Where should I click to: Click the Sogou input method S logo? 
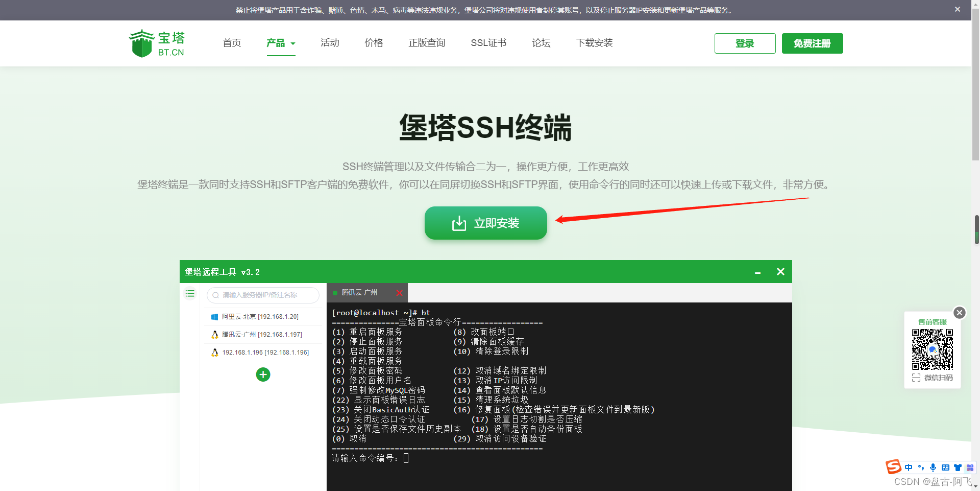point(894,466)
